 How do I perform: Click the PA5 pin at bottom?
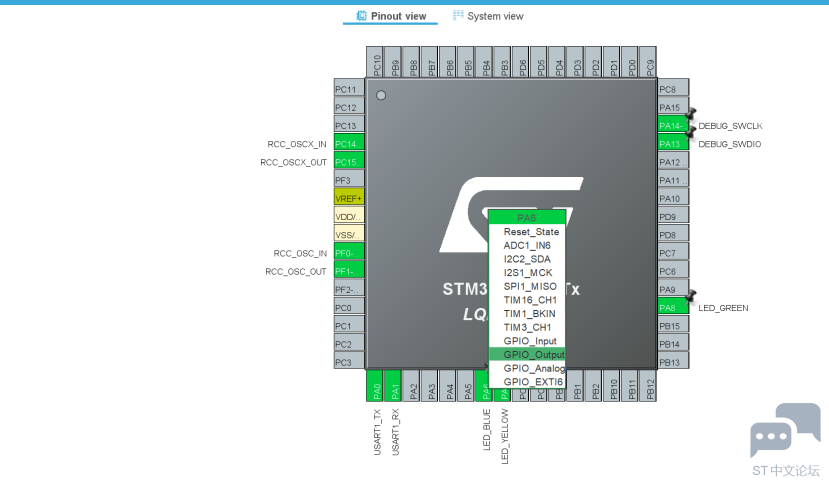(466, 386)
